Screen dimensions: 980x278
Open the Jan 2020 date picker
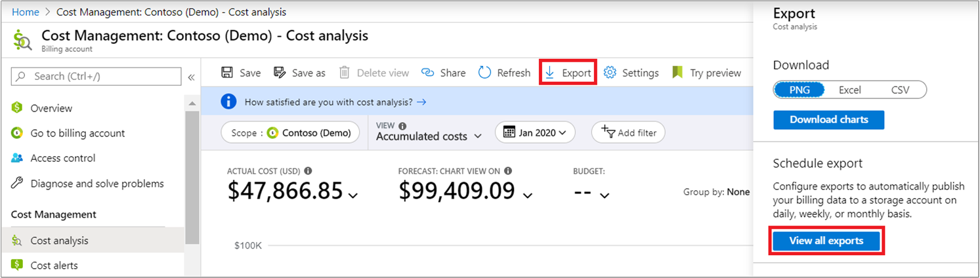click(534, 132)
